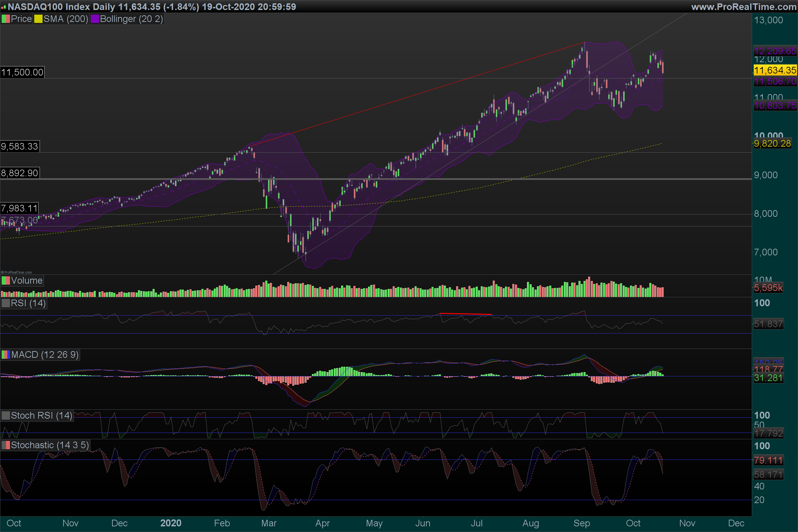The width and height of the screenshot is (798, 532).
Task: Click the 9,820.28 SMA value tag
Action: 772,144
